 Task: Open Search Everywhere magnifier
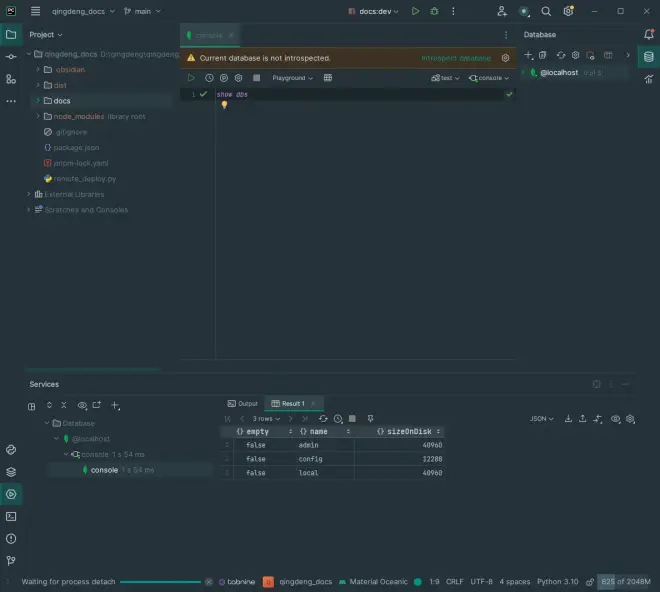pos(546,11)
